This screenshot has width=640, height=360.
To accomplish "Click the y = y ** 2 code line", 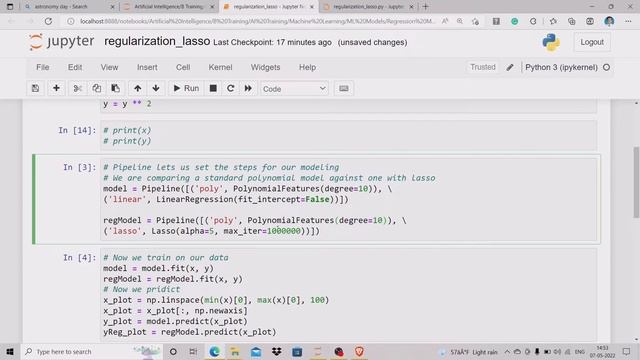I will (127, 104).
